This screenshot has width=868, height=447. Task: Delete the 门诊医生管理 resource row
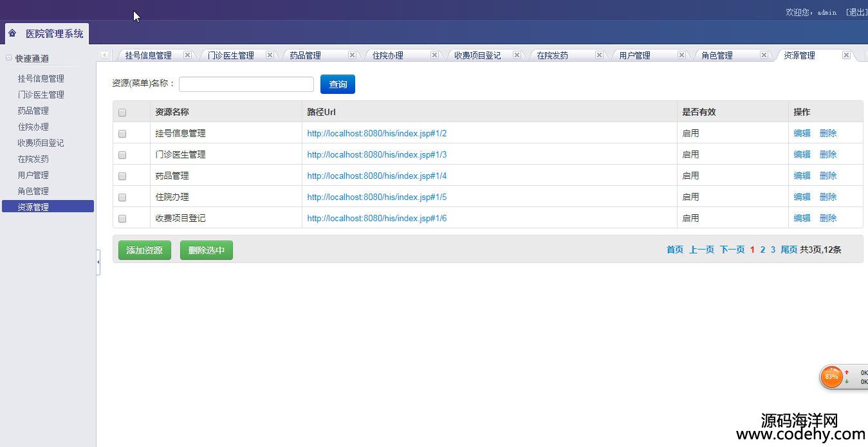828,154
